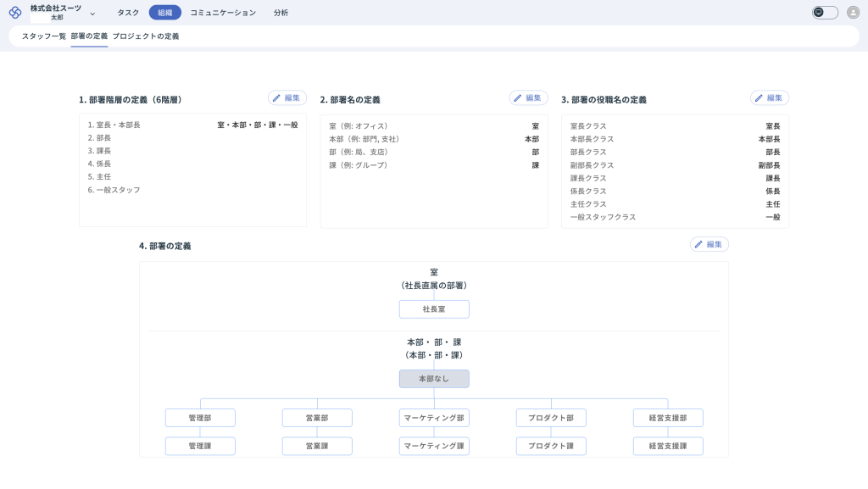
Task: Select the 管理部 department node
Action: (200, 418)
